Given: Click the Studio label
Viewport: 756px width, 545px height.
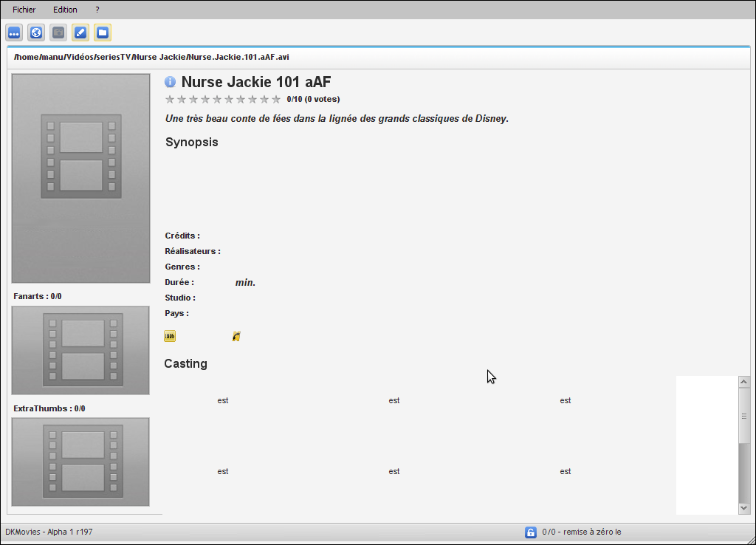Looking at the screenshot, I should coord(180,298).
